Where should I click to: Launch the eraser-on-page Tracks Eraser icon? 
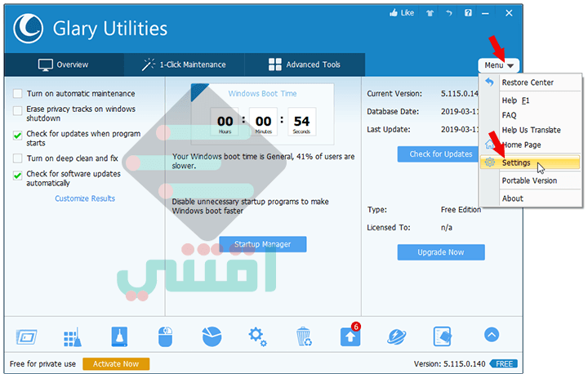click(x=443, y=336)
